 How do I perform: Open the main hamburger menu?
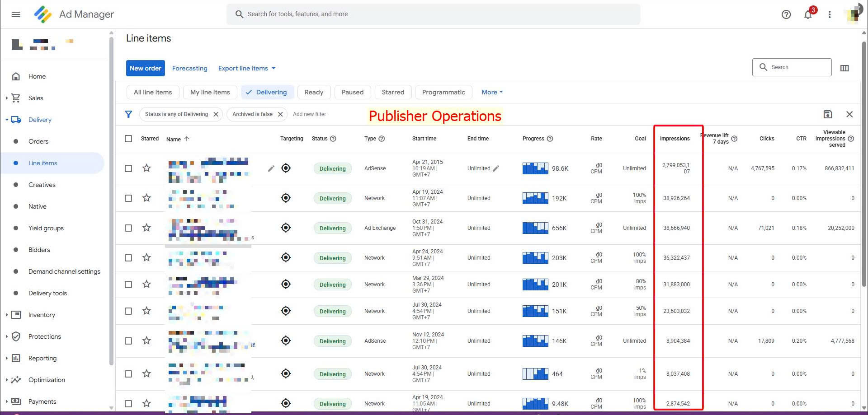[16, 14]
